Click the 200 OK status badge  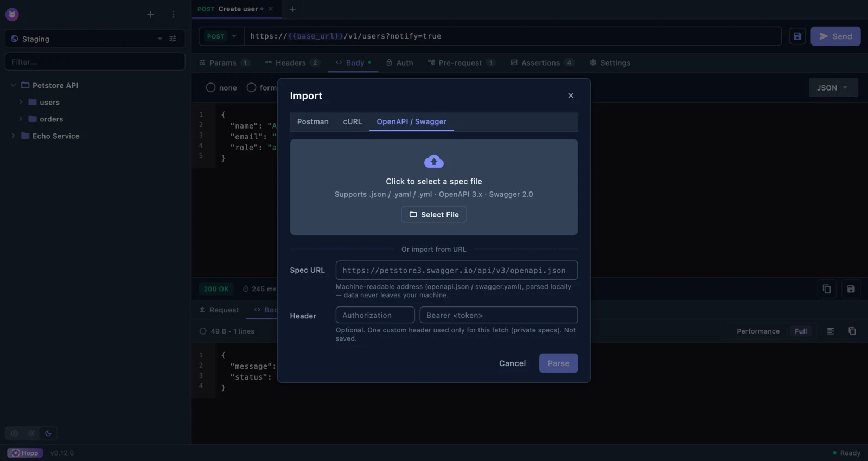(216, 289)
